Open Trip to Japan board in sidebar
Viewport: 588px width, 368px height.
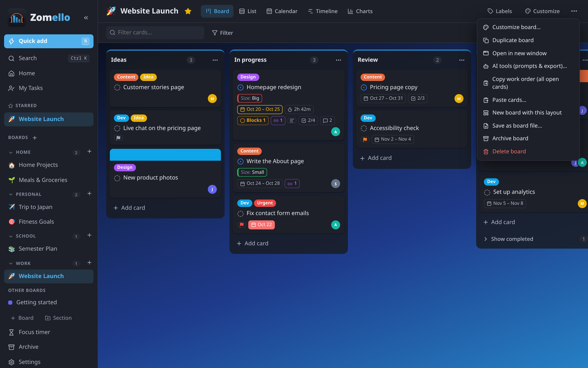tap(49, 207)
